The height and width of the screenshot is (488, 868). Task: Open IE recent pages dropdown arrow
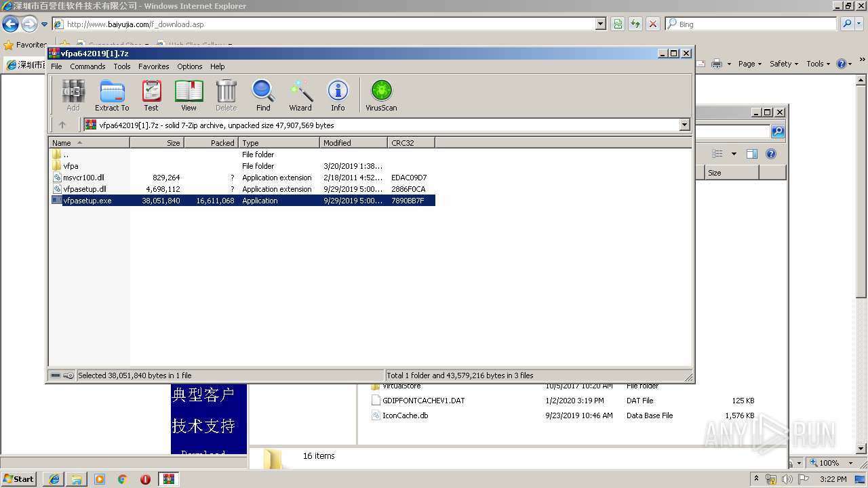[44, 24]
